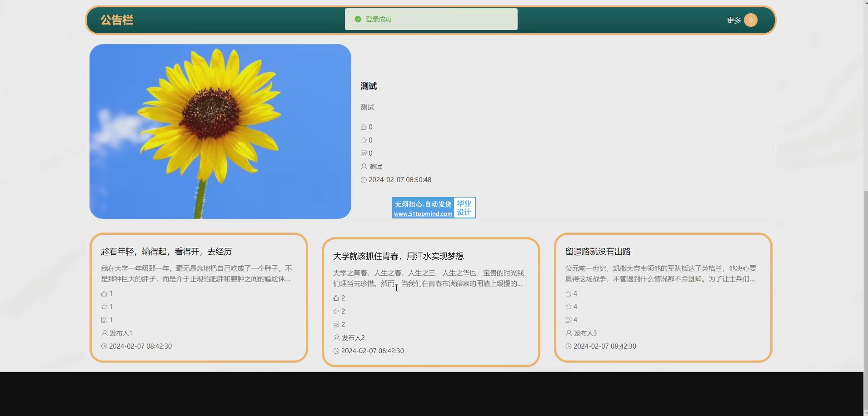Image resolution: width=868 pixels, height=416 pixels.
Task: Click the 公告栏 heading
Action: click(x=117, y=20)
